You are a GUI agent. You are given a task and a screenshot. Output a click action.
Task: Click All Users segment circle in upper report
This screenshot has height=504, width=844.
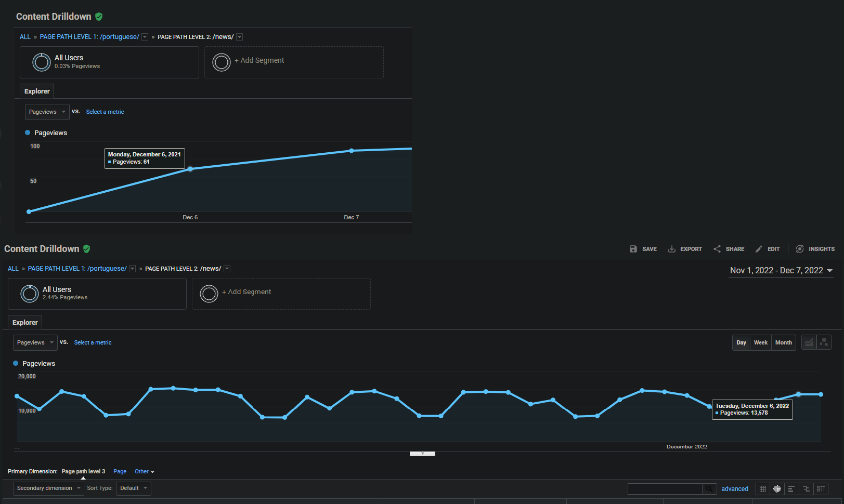[42, 62]
